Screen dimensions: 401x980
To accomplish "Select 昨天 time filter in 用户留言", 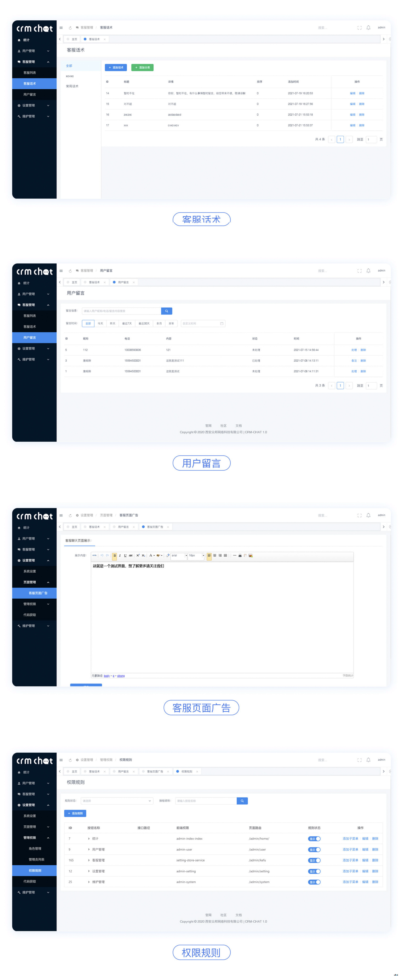I will [113, 323].
